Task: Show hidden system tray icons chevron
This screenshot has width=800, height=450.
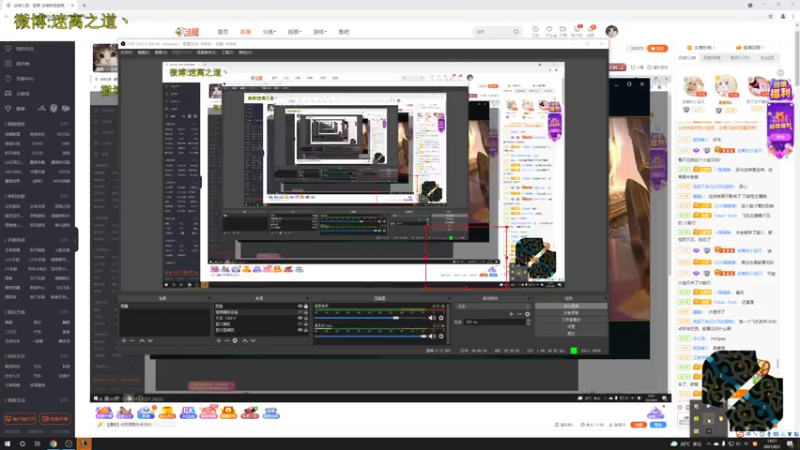Action: point(709,444)
